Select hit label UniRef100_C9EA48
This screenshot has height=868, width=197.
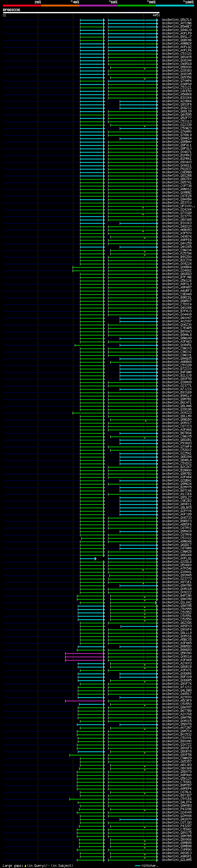point(176,294)
